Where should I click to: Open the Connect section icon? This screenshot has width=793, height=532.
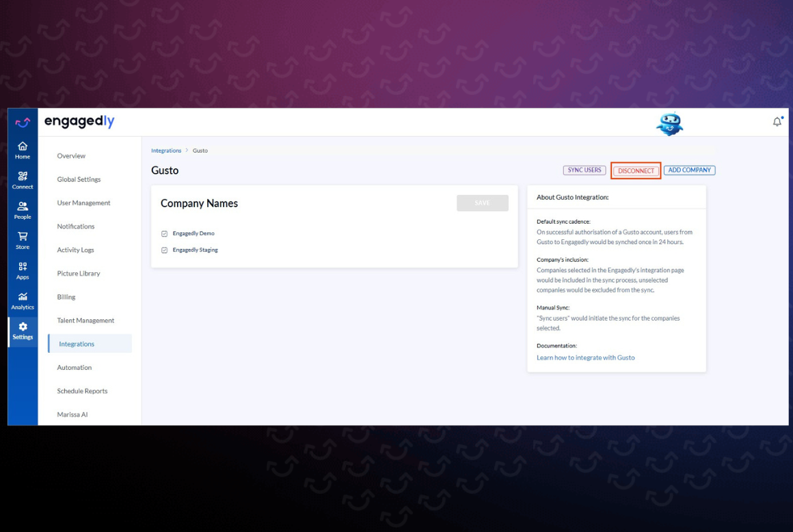click(x=23, y=176)
